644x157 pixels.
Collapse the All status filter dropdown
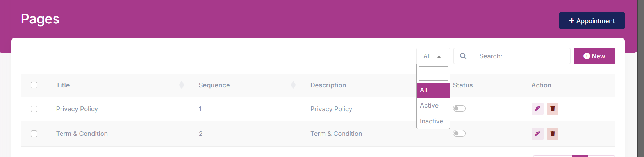[433, 56]
